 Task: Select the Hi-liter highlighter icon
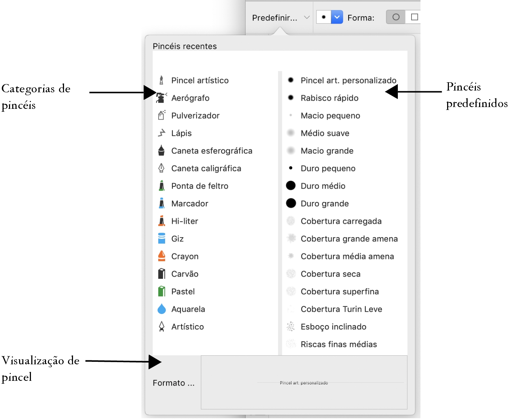pos(162,221)
